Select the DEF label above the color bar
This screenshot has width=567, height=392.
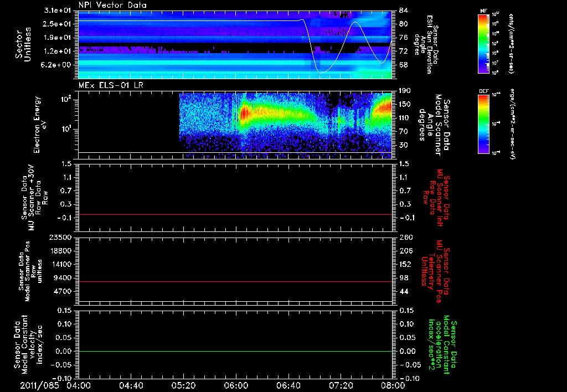click(x=484, y=91)
